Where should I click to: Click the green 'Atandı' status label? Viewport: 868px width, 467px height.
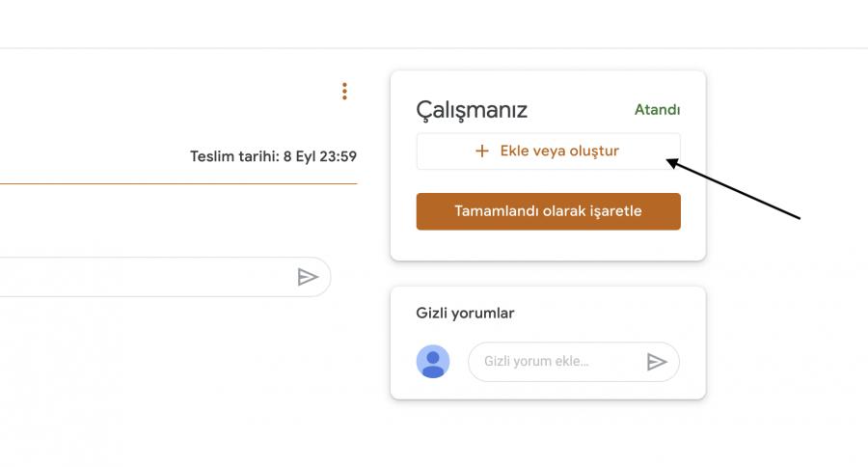[x=657, y=110]
